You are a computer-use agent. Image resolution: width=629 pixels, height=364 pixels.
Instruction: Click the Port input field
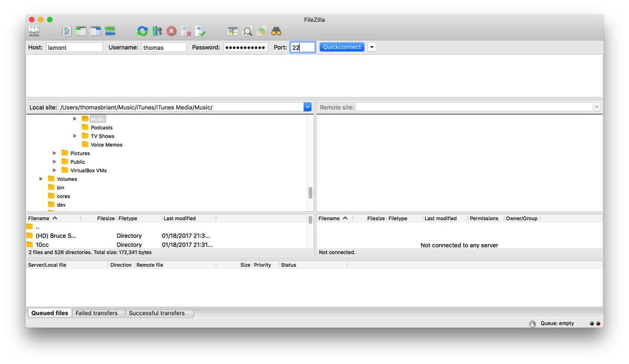pos(302,47)
